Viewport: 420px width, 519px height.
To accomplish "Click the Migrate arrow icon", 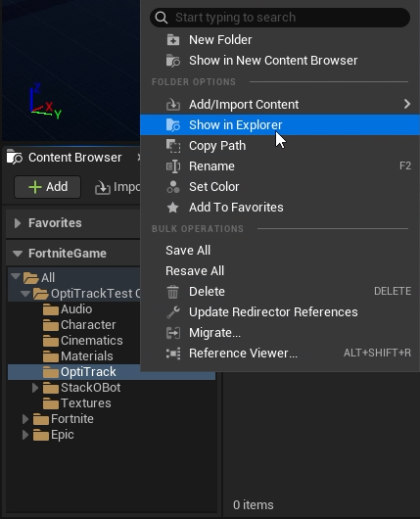I will tap(172, 333).
